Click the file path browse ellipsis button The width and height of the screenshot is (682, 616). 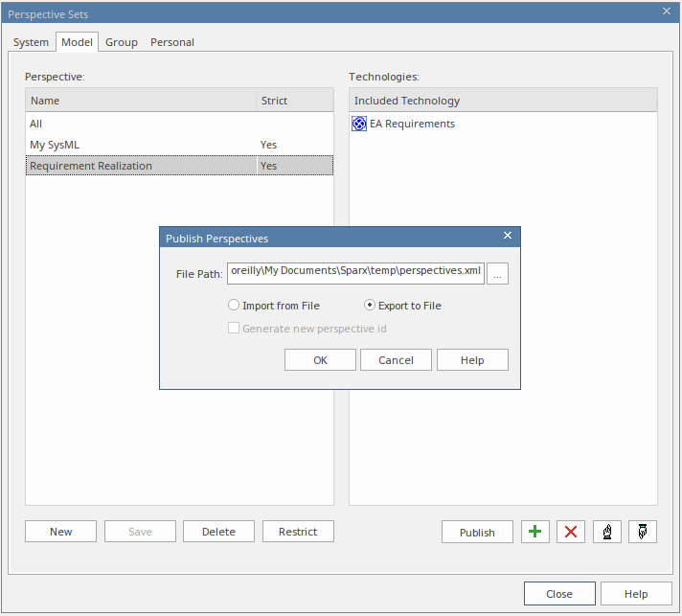pos(497,274)
